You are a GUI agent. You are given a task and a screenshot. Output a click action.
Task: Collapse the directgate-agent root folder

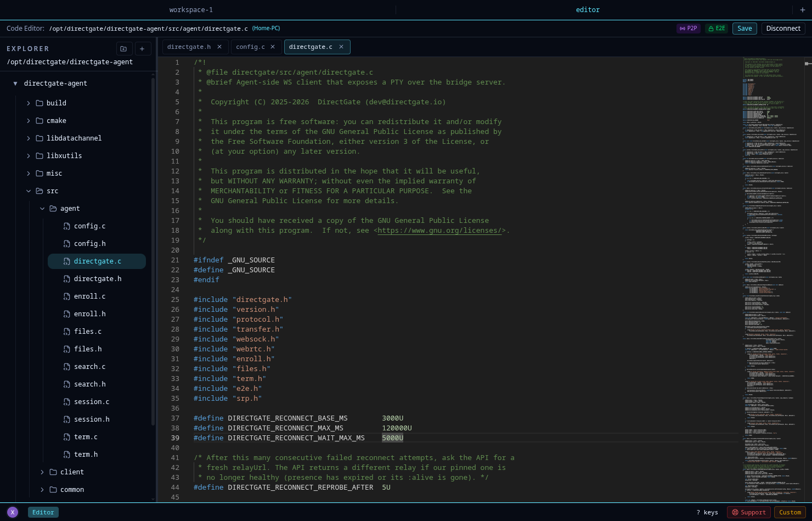click(x=15, y=83)
